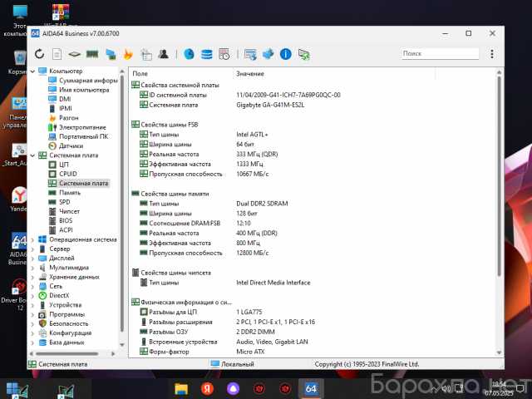532x399 pixels.
Task: Click the AIDA64 taskbar icon
Action: tap(311, 389)
